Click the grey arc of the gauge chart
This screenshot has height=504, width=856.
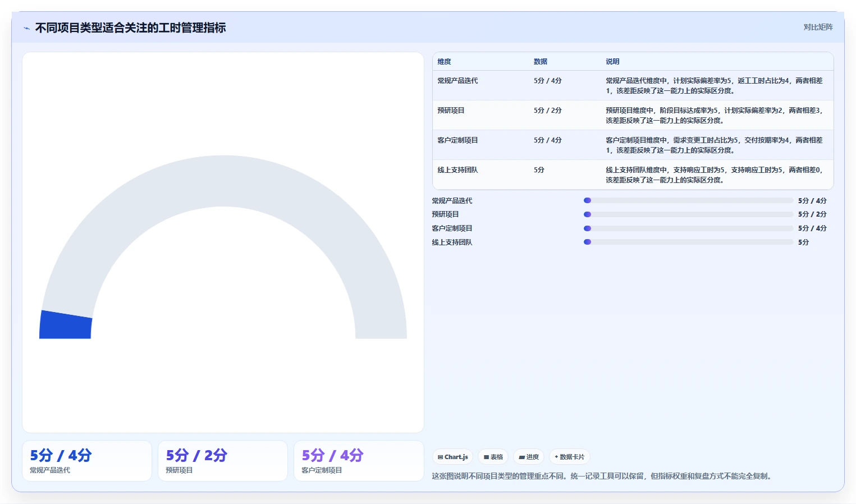(x=223, y=181)
